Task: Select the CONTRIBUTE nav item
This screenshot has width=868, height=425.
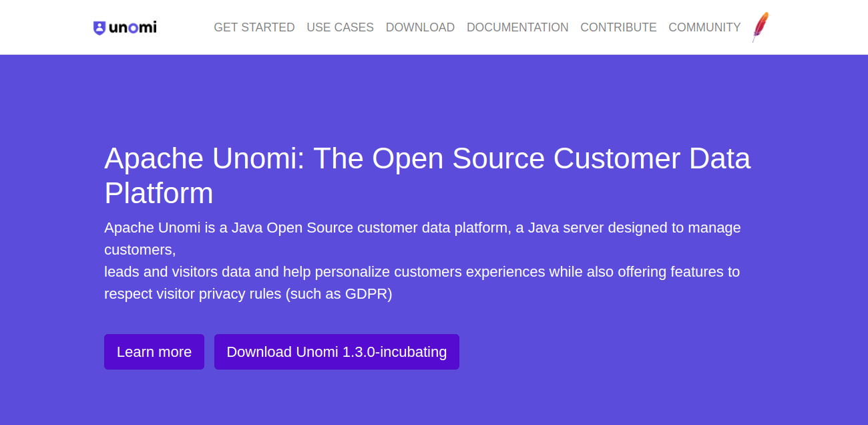Action: [618, 27]
